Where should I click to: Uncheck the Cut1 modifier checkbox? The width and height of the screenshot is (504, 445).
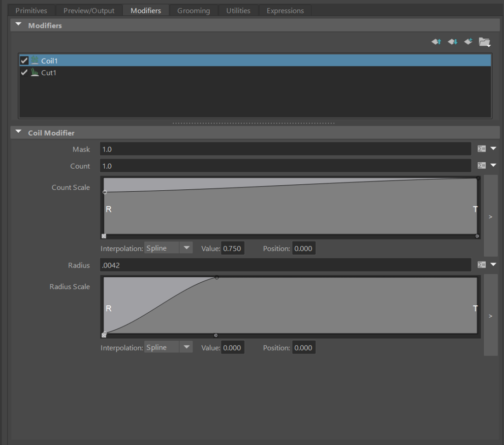click(x=24, y=73)
